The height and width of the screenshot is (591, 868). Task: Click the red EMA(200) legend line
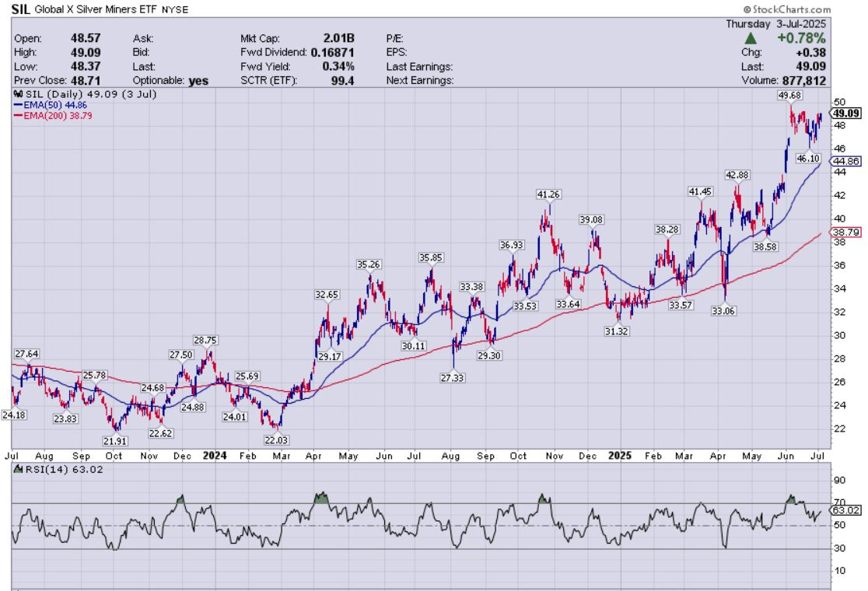click(18, 116)
